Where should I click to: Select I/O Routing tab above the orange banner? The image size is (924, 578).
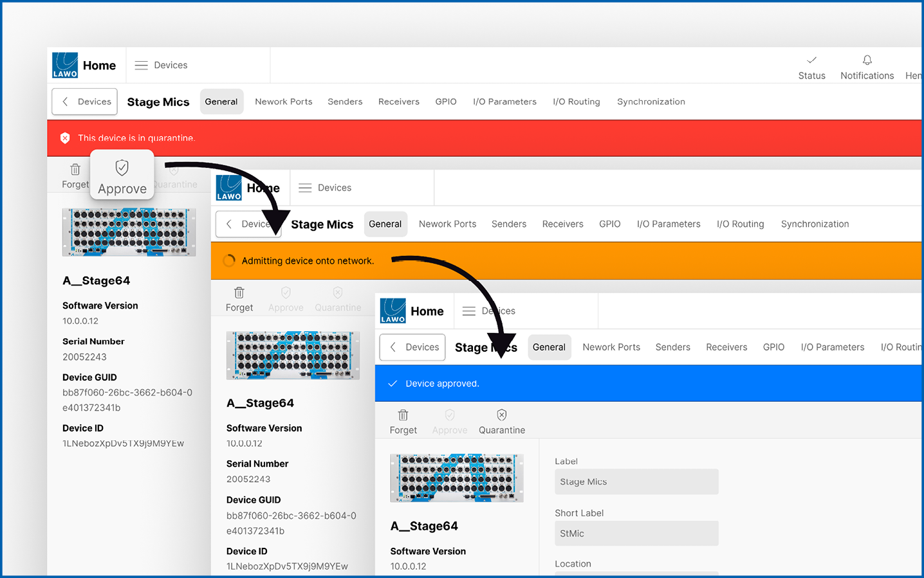click(x=740, y=224)
